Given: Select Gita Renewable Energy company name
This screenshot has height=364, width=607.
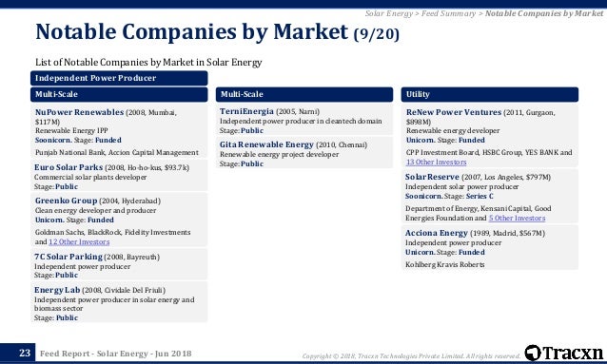Looking at the screenshot, I should click(x=266, y=144).
